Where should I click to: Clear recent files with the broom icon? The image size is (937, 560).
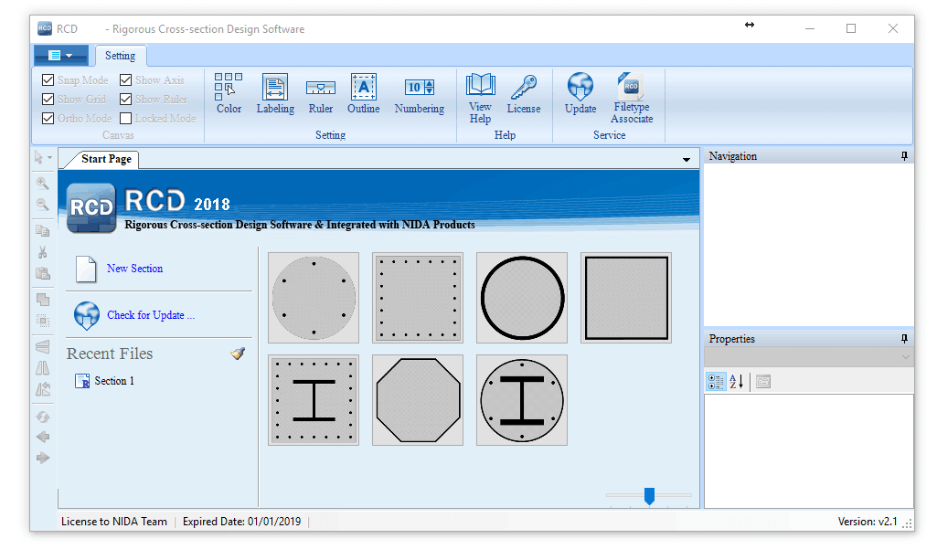coord(238,354)
